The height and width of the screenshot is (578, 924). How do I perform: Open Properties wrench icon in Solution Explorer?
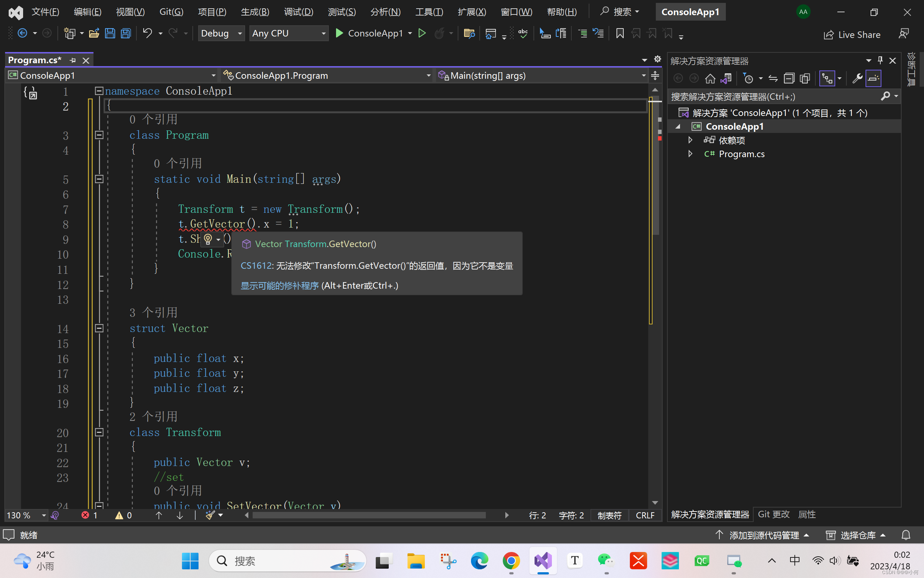[857, 78]
